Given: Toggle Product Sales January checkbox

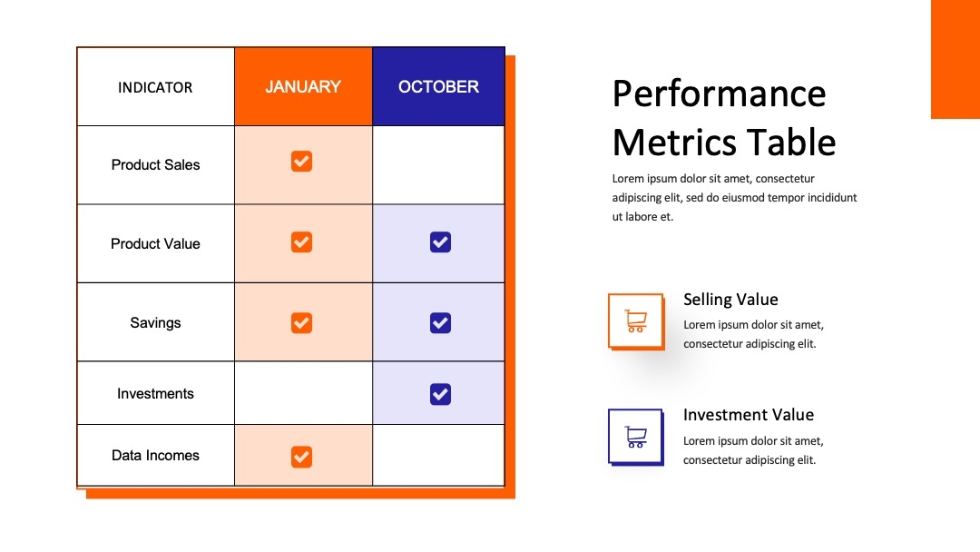Looking at the screenshot, I should click(x=301, y=162).
